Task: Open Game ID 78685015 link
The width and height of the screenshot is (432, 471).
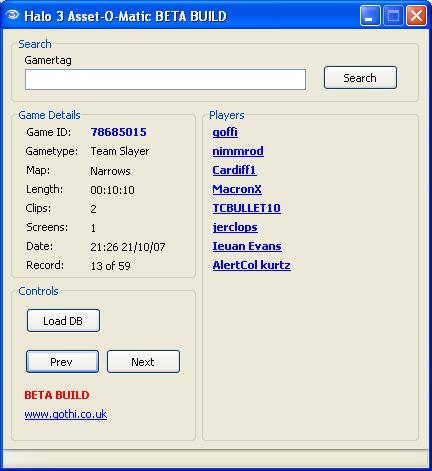Action: tap(118, 132)
